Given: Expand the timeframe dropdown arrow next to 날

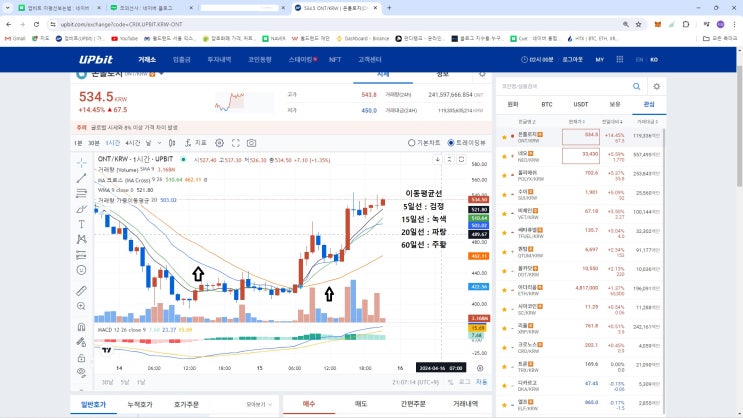Looking at the screenshot, I should point(159,143).
